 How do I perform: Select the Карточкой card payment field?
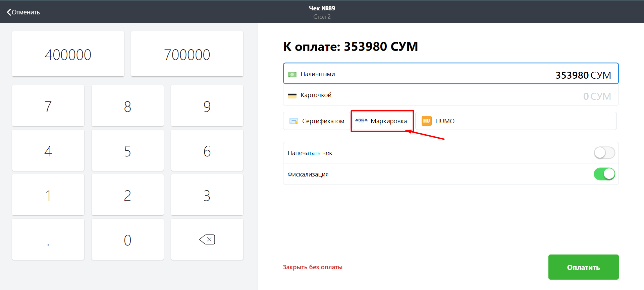(x=451, y=95)
